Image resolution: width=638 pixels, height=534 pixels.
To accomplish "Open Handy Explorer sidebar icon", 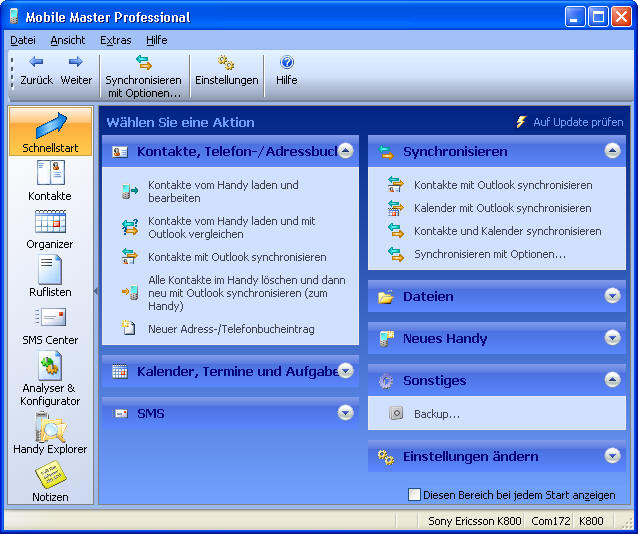I will [x=50, y=427].
